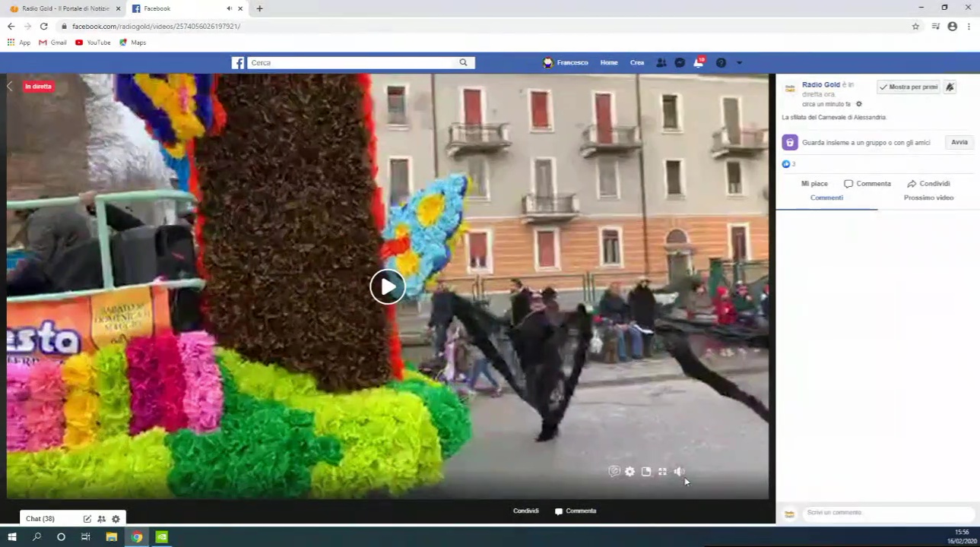Viewport: 980px width, 547px height.
Task: Bookmark this page with the star
Action: (x=915, y=26)
